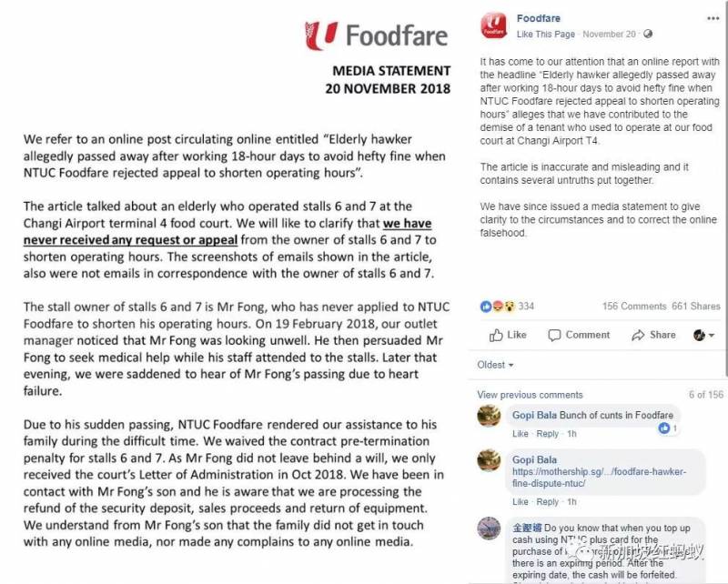This screenshot has height=584, width=728.
Task: Open the 661 Shares count
Action: [x=696, y=307]
